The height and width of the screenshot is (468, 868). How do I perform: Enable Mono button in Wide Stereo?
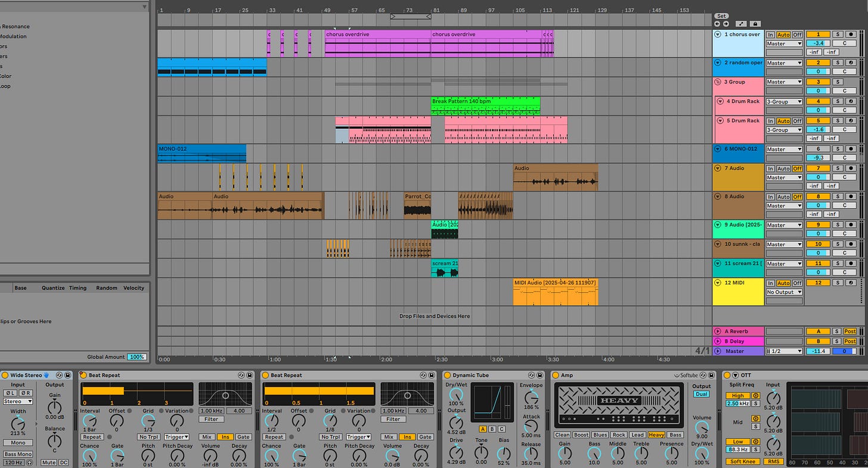(18, 443)
